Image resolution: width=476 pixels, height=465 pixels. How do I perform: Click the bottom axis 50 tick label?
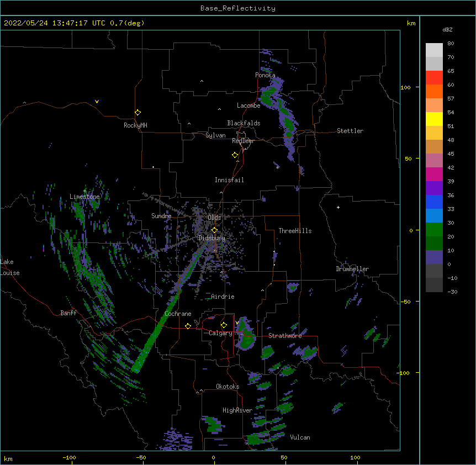pos(284,457)
